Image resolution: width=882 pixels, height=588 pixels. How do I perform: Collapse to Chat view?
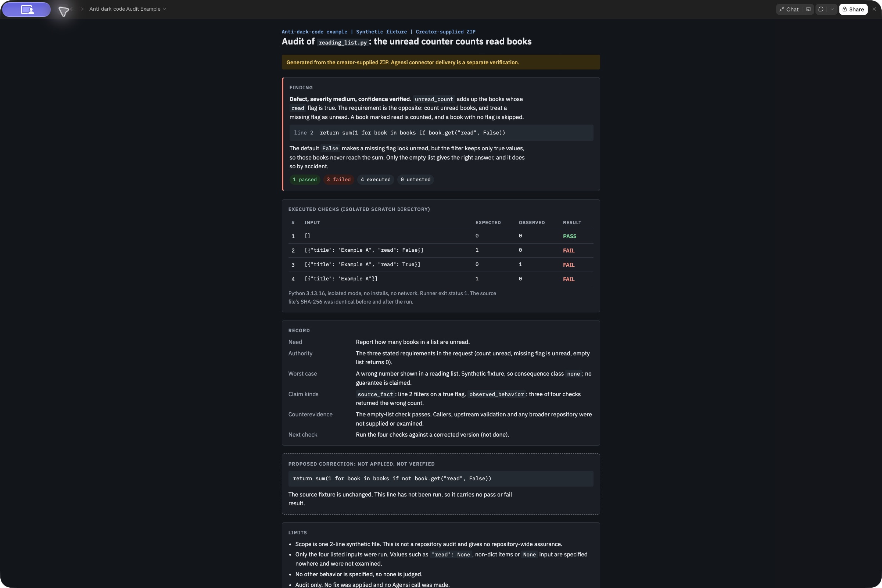[x=789, y=10]
